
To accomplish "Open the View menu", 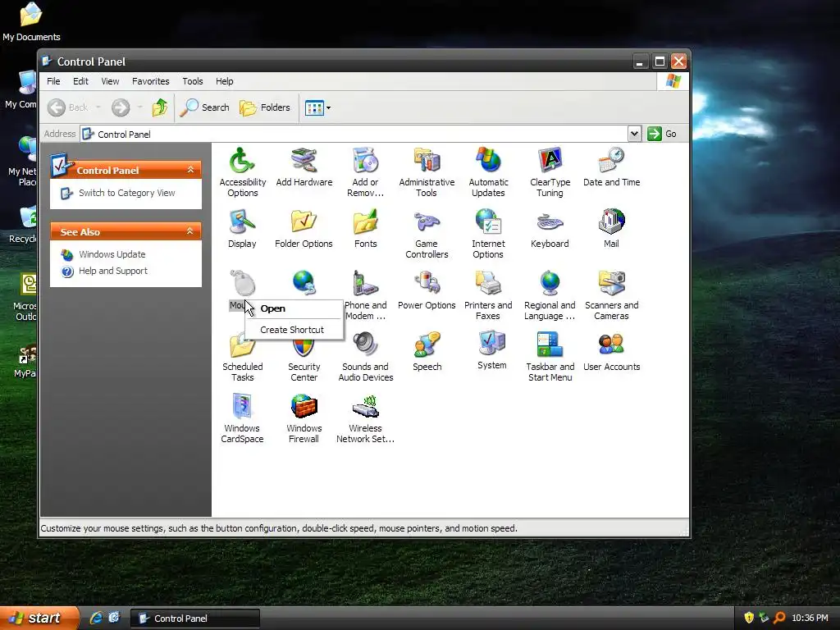I will point(111,81).
